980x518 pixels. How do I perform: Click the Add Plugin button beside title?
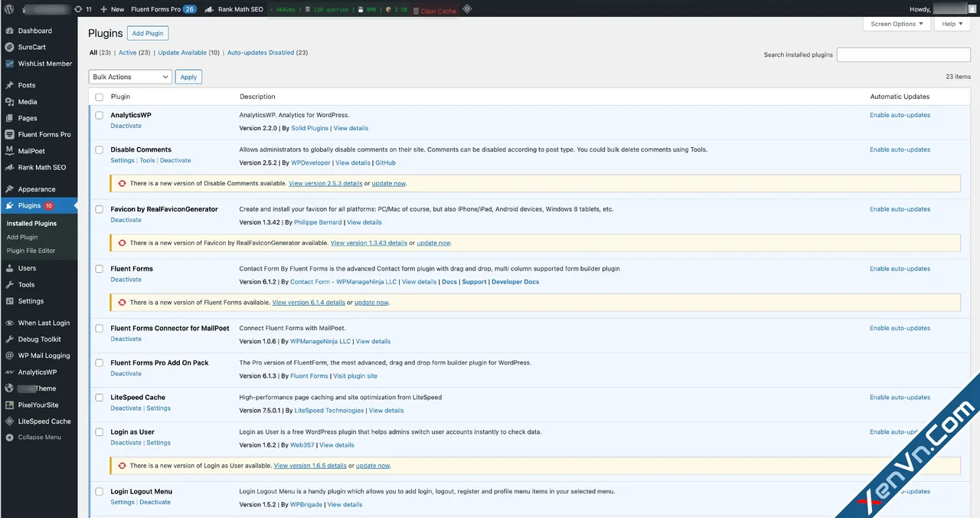tap(148, 34)
